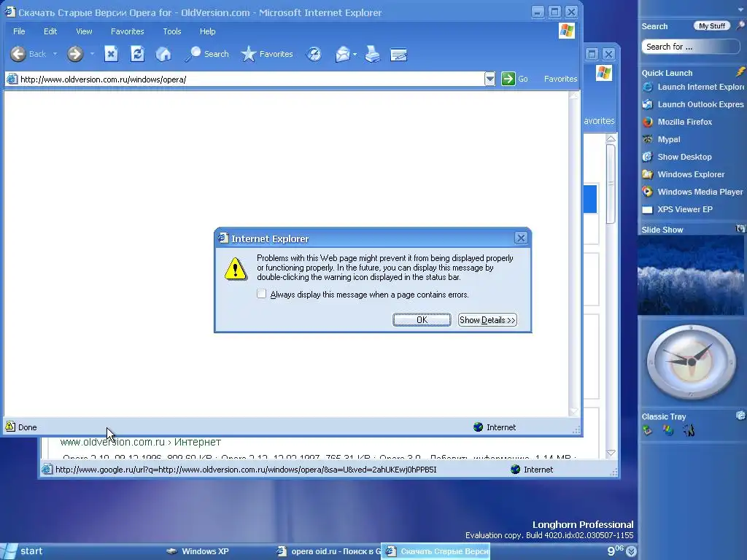The height and width of the screenshot is (560, 747).
Task: Click the Mail envelope toolbar icon
Action: (343, 54)
